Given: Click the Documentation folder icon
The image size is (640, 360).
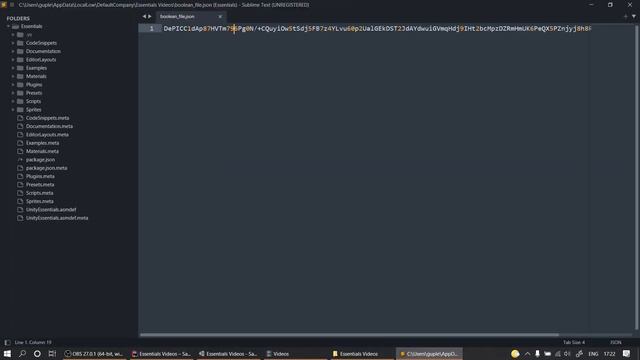Looking at the screenshot, I should coord(20,51).
